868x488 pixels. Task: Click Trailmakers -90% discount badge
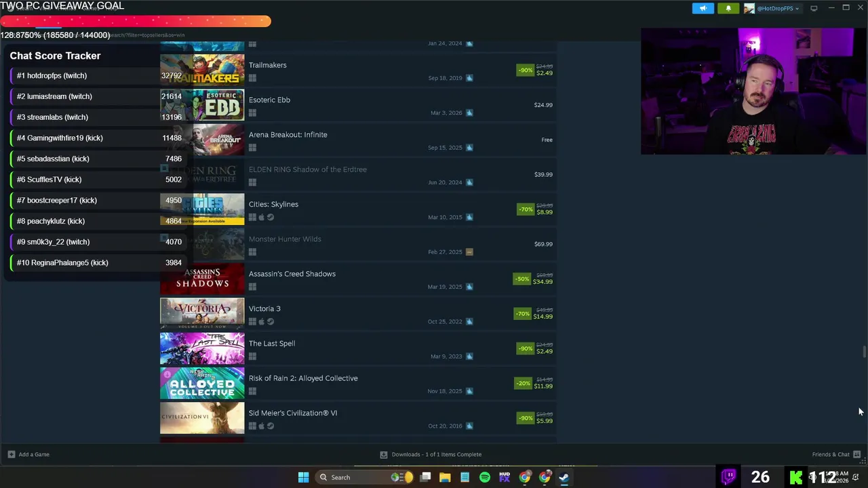(x=526, y=70)
